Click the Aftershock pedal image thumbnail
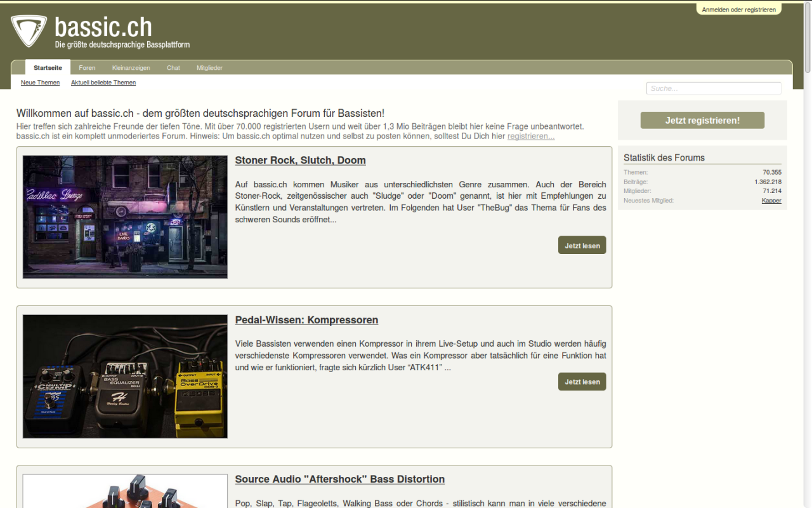812x508 pixels. coord(125,491)
